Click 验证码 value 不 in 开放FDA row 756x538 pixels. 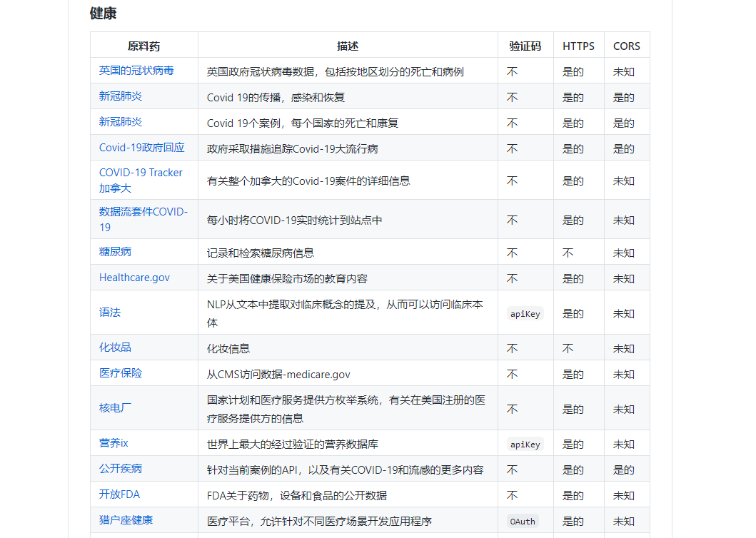click(x=512, y=496)
